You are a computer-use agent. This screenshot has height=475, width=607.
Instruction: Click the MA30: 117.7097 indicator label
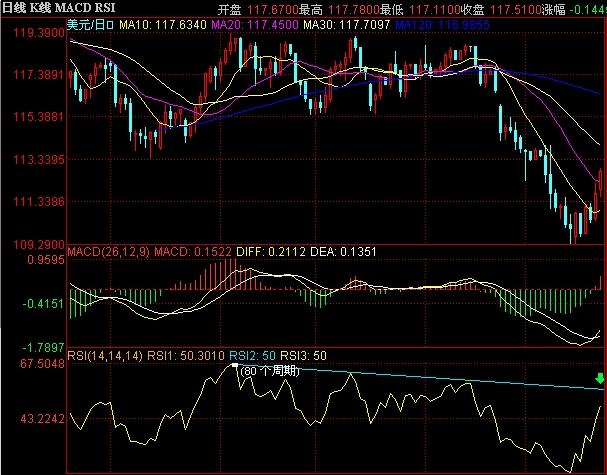pyautogui.click(x=346, y=25)
